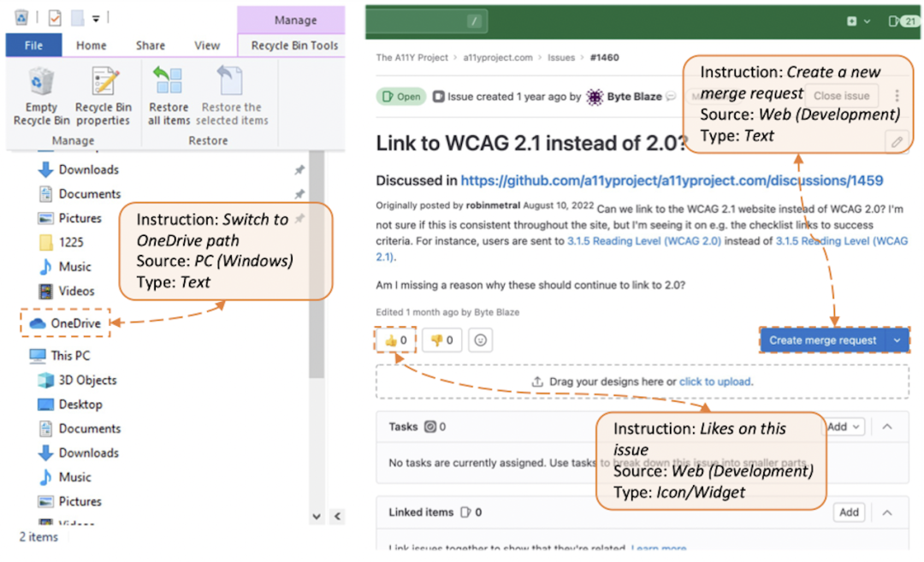Click the Recycle Bin icon in the title bar
Image resolution: width=924 pixels, height=562 pixels.
pos(21,18)
